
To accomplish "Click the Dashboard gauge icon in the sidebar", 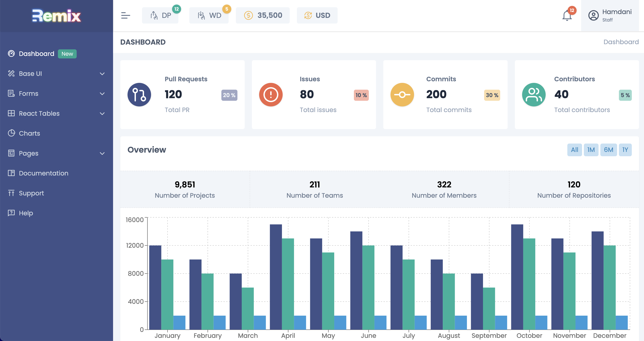I will point(11,54).
